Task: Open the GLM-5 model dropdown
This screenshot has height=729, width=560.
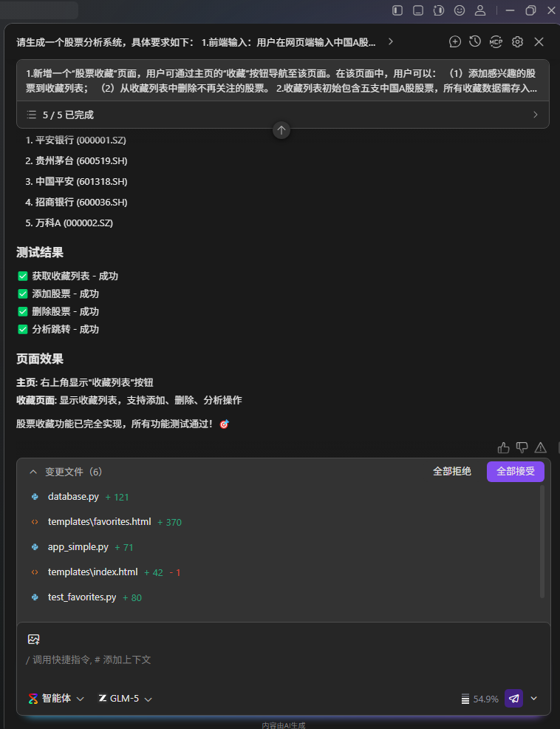Action: click(x=126, y=698)
